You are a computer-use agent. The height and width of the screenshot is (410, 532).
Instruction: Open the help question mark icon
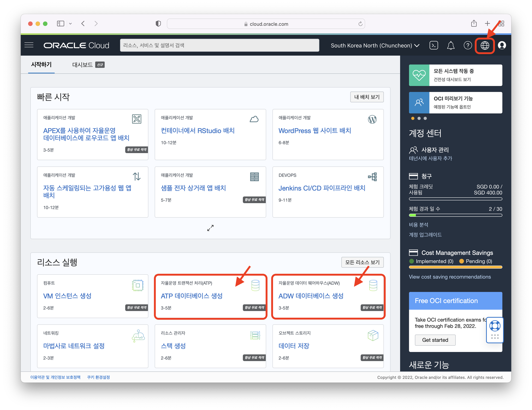point(468,45)
